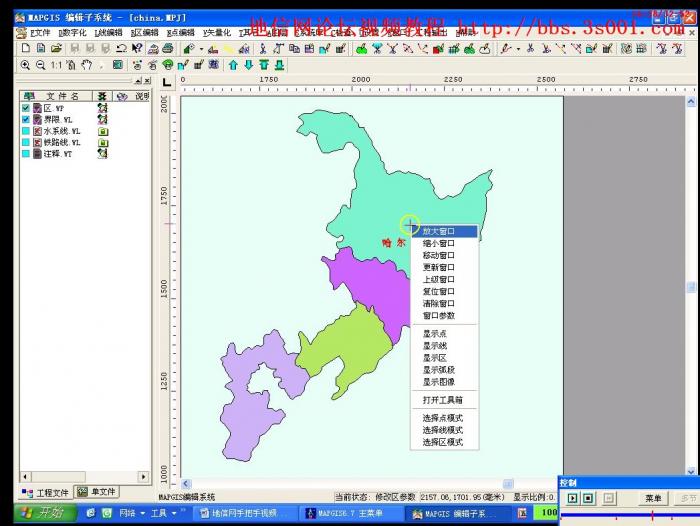Uncheck the 区.WP layer checkbox
The image size is (700, 526).
(26, 108)
